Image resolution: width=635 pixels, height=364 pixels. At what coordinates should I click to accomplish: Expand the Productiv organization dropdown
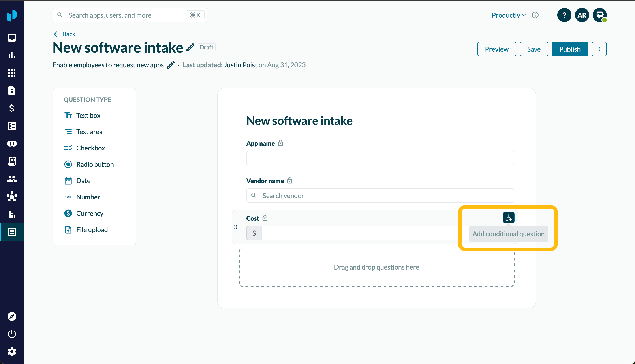point(509,15)
